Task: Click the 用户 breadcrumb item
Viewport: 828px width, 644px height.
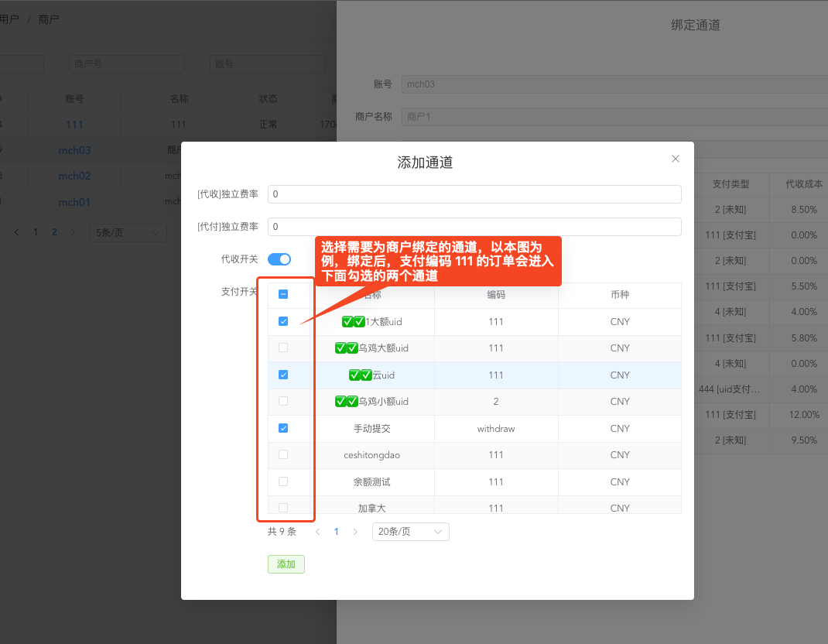Action: [x=9, y=19]
